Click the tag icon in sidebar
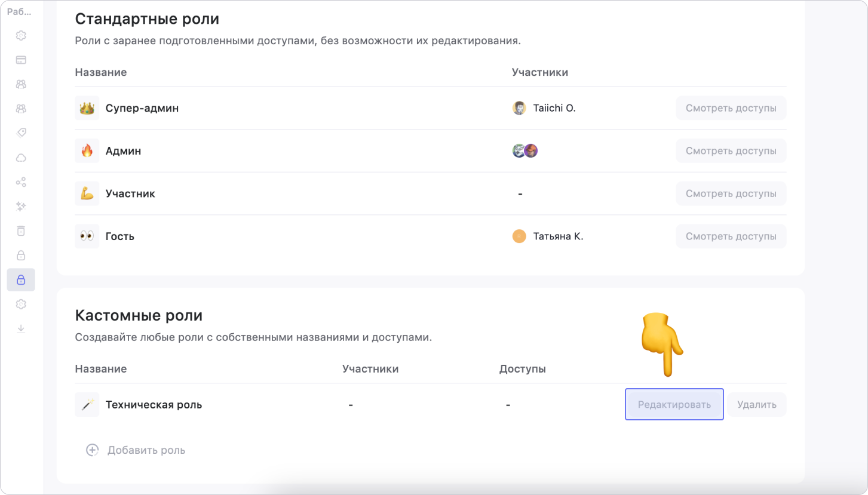The height and width of the screenshot is (495, 868). coord(21,133)
